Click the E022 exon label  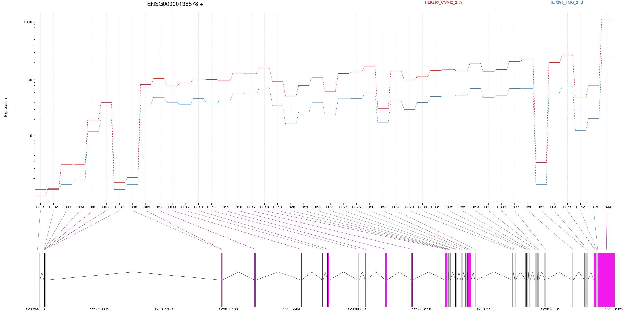(x=317, y=207)
